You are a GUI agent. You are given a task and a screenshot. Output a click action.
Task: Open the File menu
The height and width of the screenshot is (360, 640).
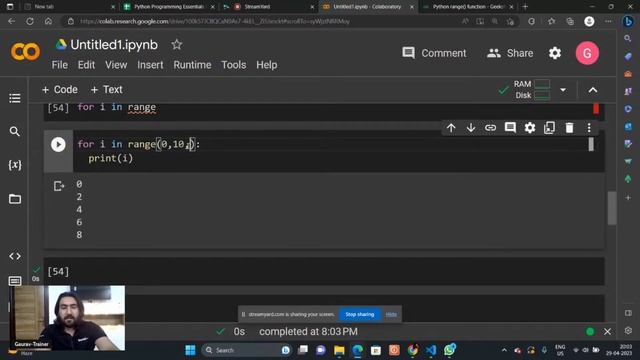[x=60, y=65]
